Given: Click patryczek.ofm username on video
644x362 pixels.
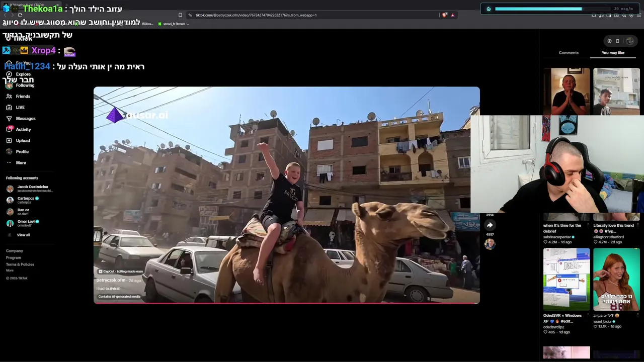Looking at the screenshot, I should [111, 280].
